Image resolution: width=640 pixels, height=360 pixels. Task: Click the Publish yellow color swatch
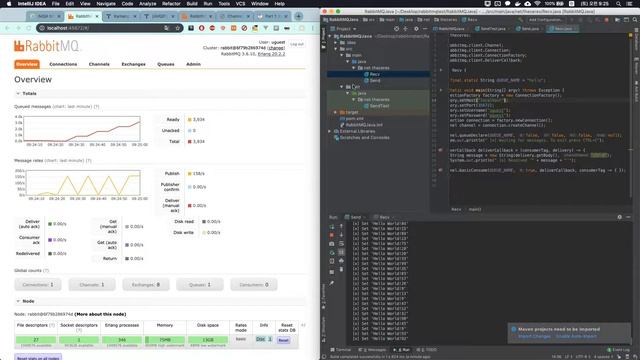coord(190,173)
